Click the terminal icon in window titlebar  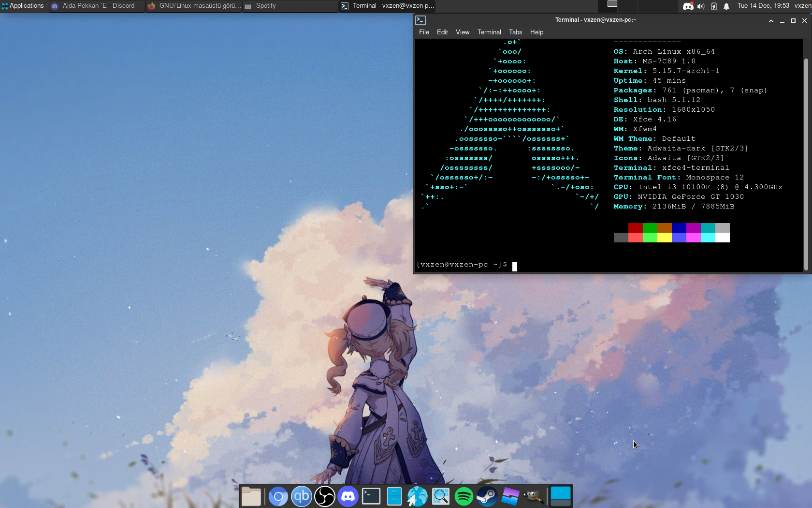(x=420, y=20)
